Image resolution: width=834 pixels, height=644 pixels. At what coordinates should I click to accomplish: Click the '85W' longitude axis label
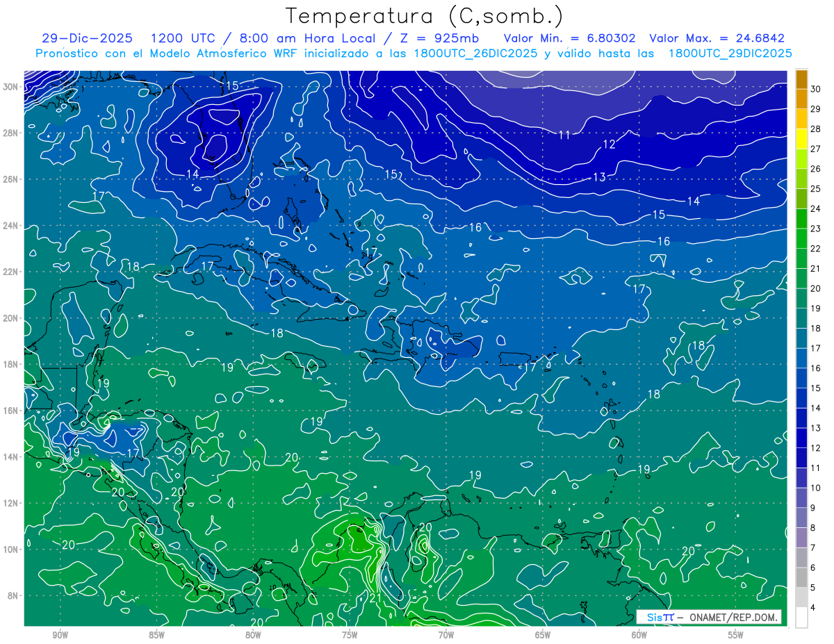[156, 635]
